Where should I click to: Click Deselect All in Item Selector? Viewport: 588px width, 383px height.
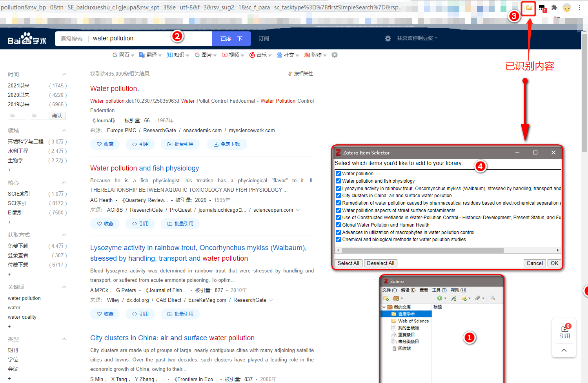pos(380,263)
